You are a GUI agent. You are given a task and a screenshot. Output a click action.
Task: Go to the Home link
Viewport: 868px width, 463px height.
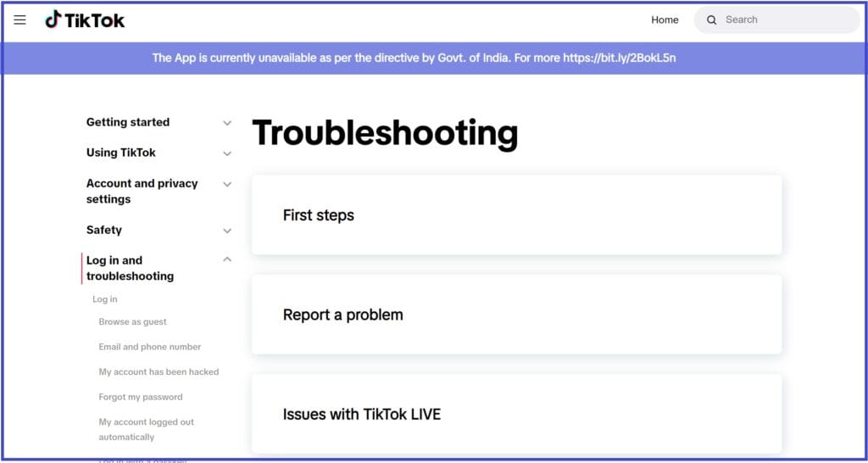pyautogui.click(x=665, y=20)
